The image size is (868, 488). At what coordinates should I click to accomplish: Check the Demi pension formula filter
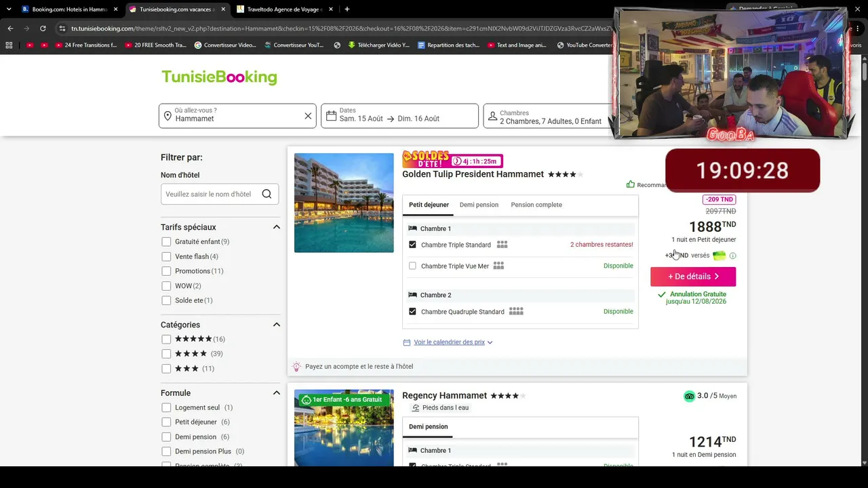click(x=166, y=437)
